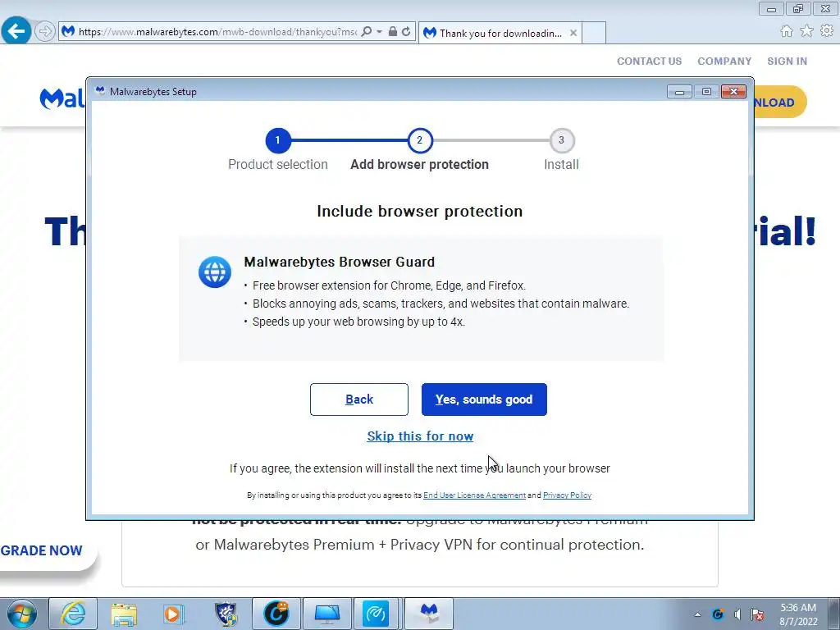Click the yellow DOWNLOAD button on the webpage
This screenshot has width=840, height=630.
tap(779, 102)
